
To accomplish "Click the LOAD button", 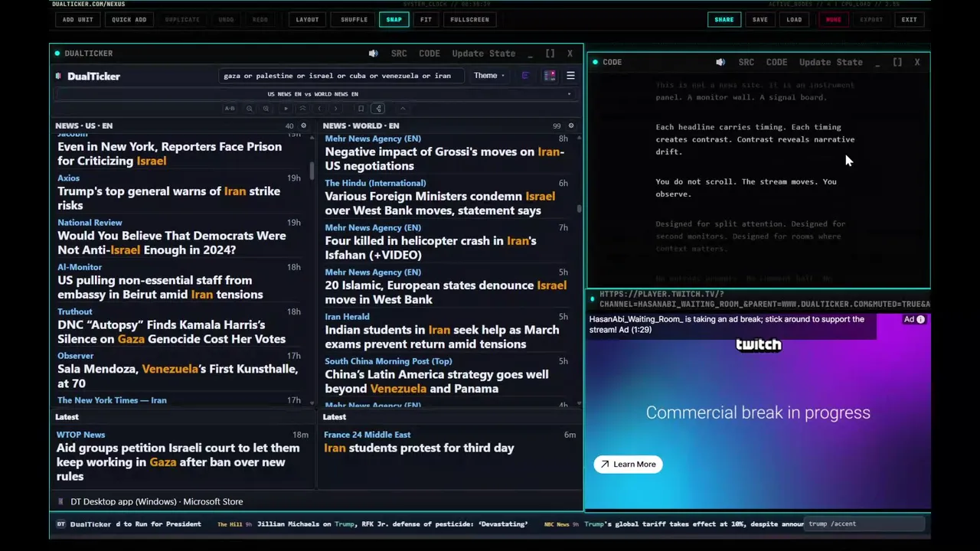I will 794,19.
